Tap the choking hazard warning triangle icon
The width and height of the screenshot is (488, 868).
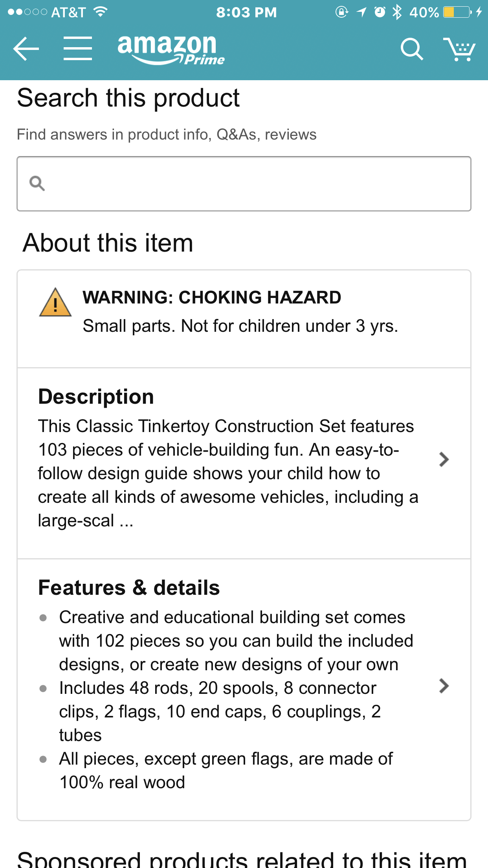pos(55,302)
